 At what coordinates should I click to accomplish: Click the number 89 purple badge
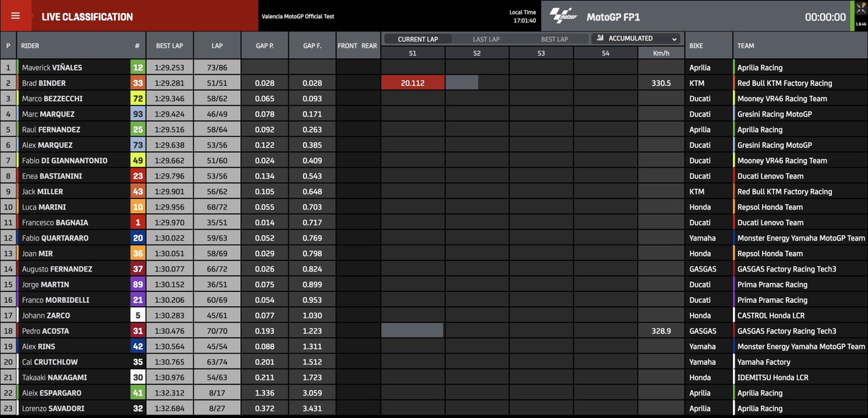(x=138, y=285)
